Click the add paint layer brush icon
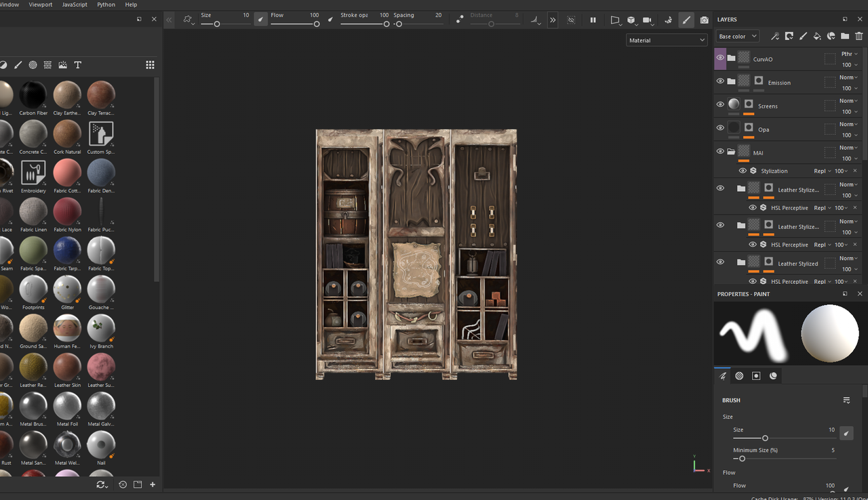Viewport: 868px width, 500px height. [803, 37]
